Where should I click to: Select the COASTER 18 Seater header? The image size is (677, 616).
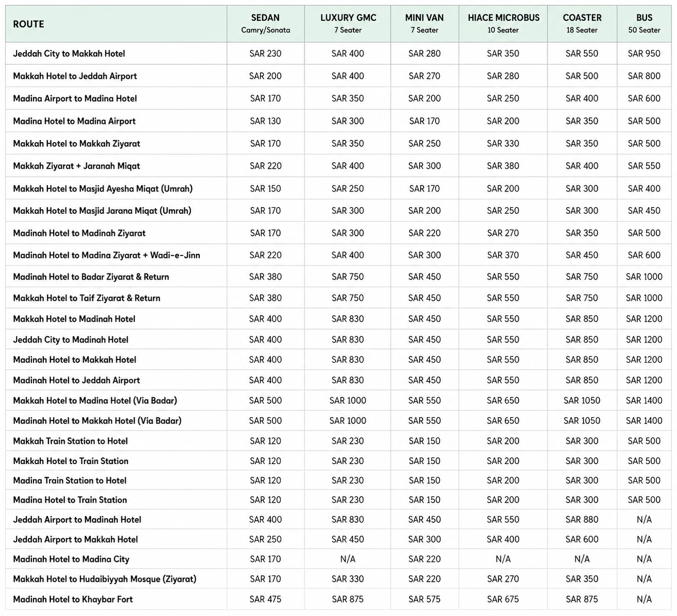(x=582, y=24)
